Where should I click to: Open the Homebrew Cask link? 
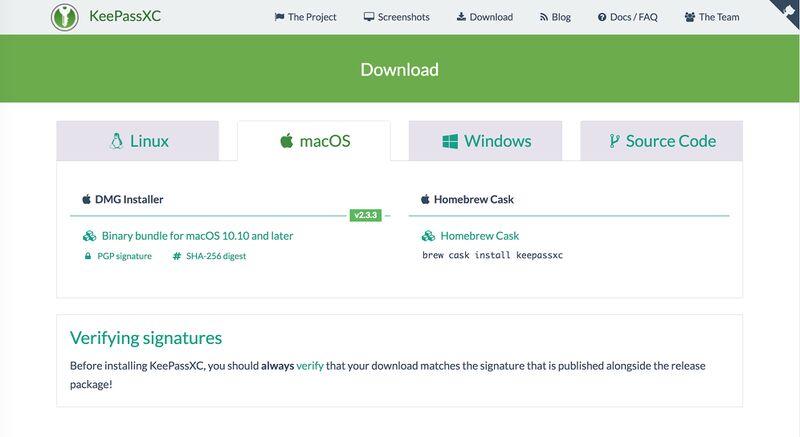tap(479, 236)
